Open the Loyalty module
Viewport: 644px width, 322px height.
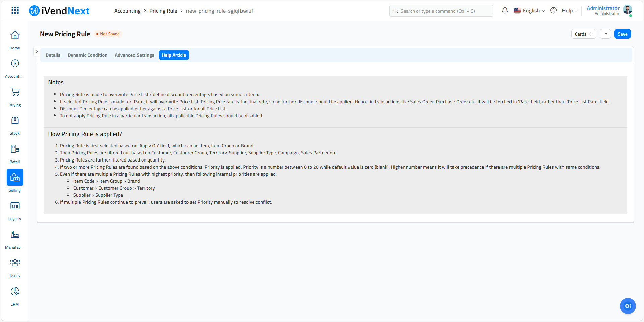pos(15,209)
